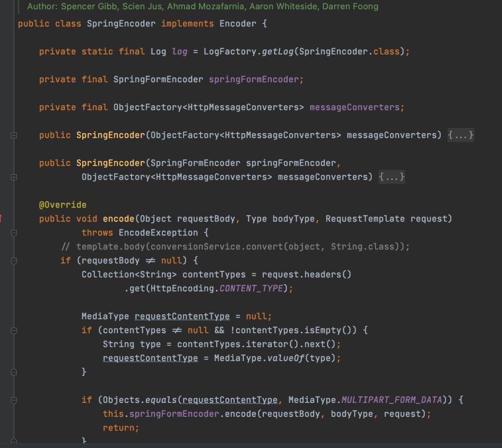Collapse the if contentTypes not null block
502x448 pixels.
pos(14,331)
